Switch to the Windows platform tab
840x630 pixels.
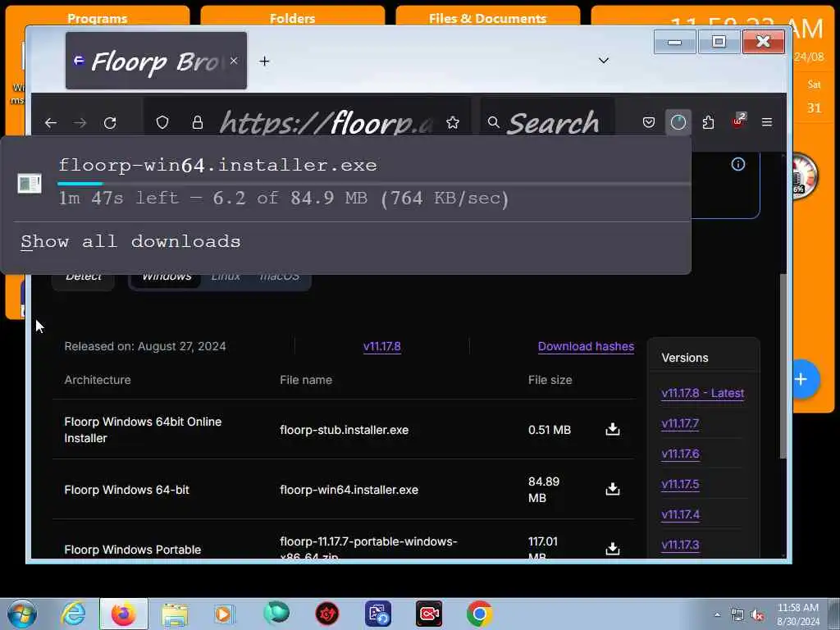167,278
